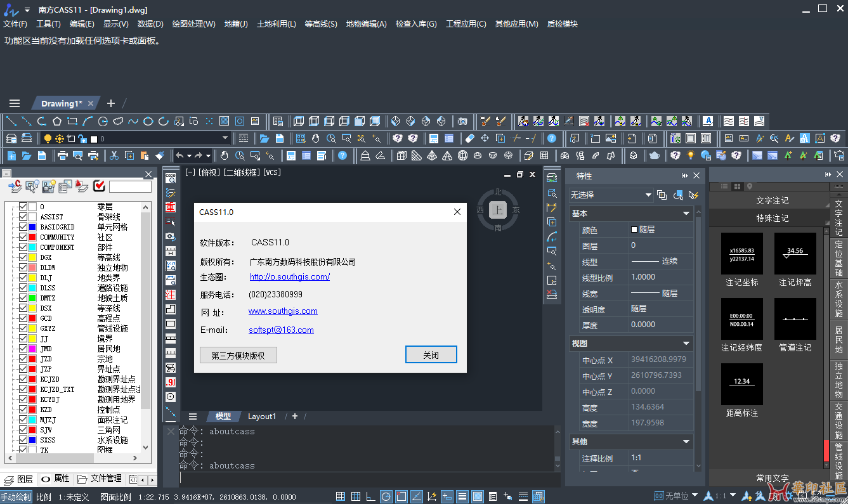Click the red 注 annotation icon
The width and height of the screenshot is (848, 504).
coord(170,294)
